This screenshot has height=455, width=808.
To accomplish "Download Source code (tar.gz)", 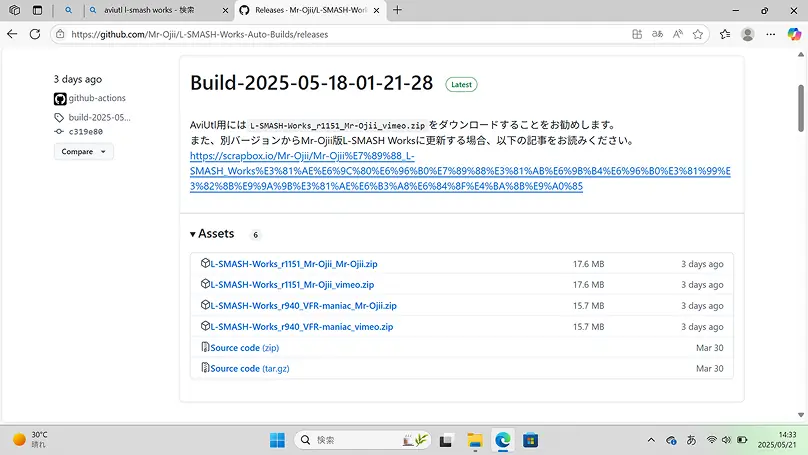I will 250,368.
